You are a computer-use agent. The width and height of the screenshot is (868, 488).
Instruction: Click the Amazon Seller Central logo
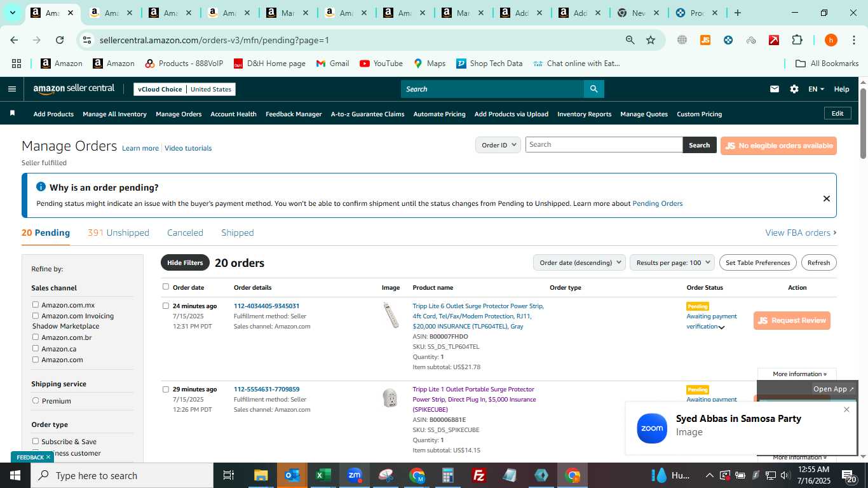[x=74, y=89]
